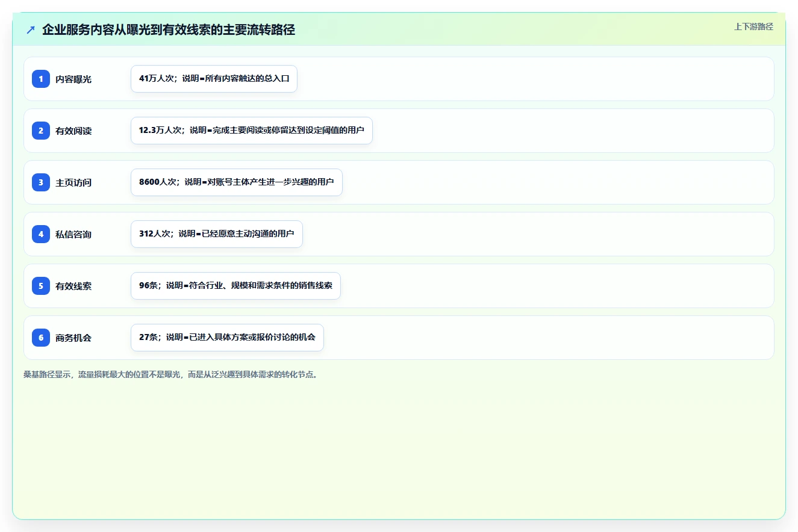Select step number 6 badge for 商务机会
798x532 pixels.
[x=41, y=338]
